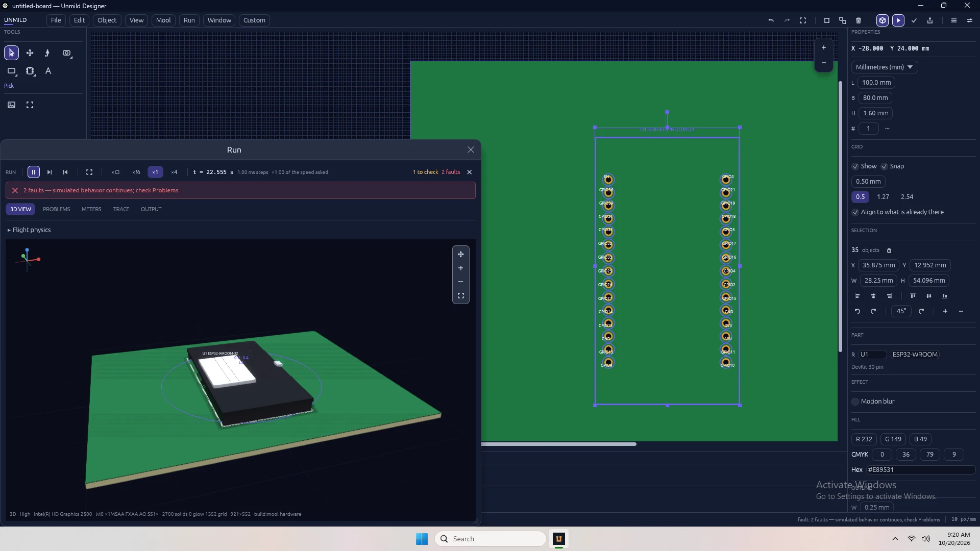This screenshot has width=980, height=551.
Task: Choose the 1.27 grid preset
Action: (x=883, y=197)
